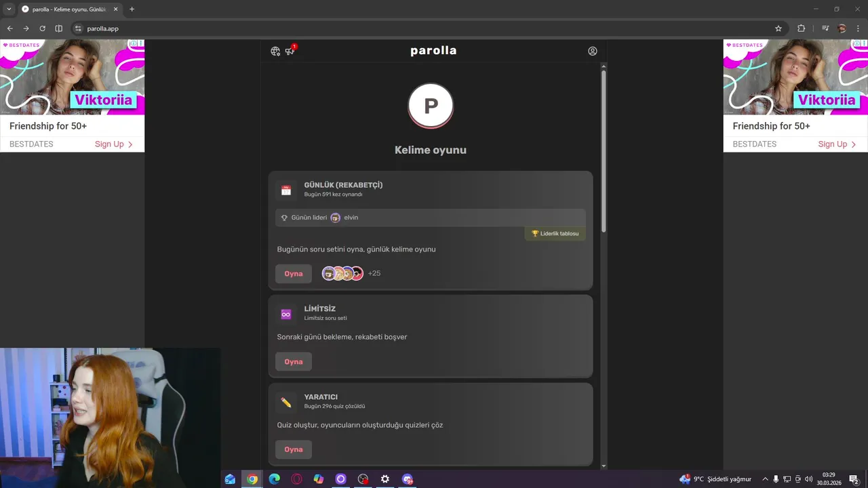Viewport: 868px width, 488px height.
Task: Click the Günün lideri leader bar
Action: [x=431, y=218]
